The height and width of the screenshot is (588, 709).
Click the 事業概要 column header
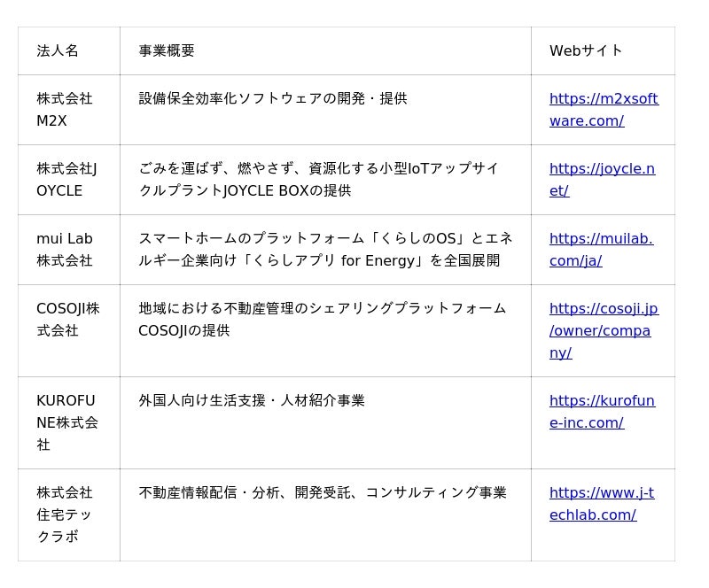click(167, 51)
